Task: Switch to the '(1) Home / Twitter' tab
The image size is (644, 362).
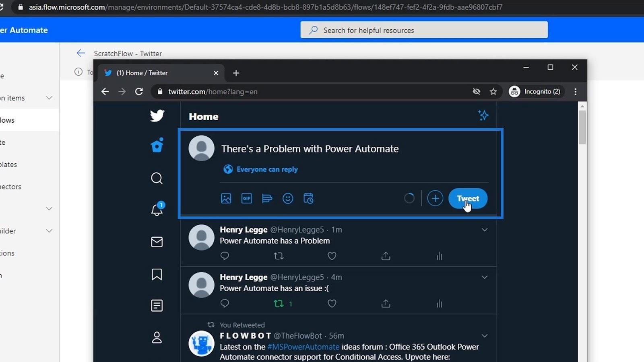Action: [x=160, y=73]
